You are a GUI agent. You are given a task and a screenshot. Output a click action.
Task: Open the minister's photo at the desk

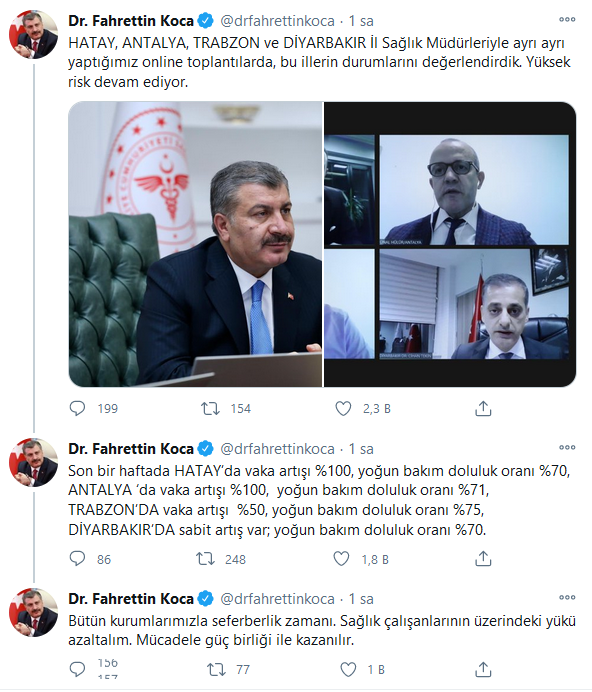pyautogui.click(x=196, y=244)
